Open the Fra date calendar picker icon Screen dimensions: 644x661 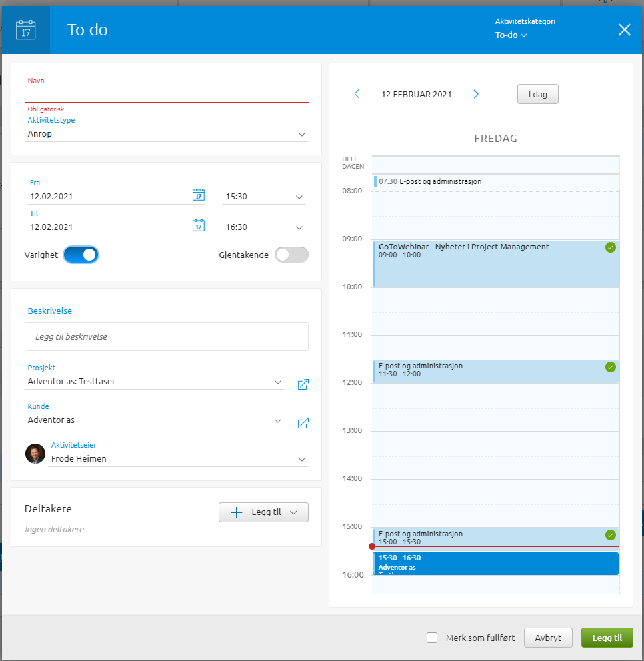(198, 195)
